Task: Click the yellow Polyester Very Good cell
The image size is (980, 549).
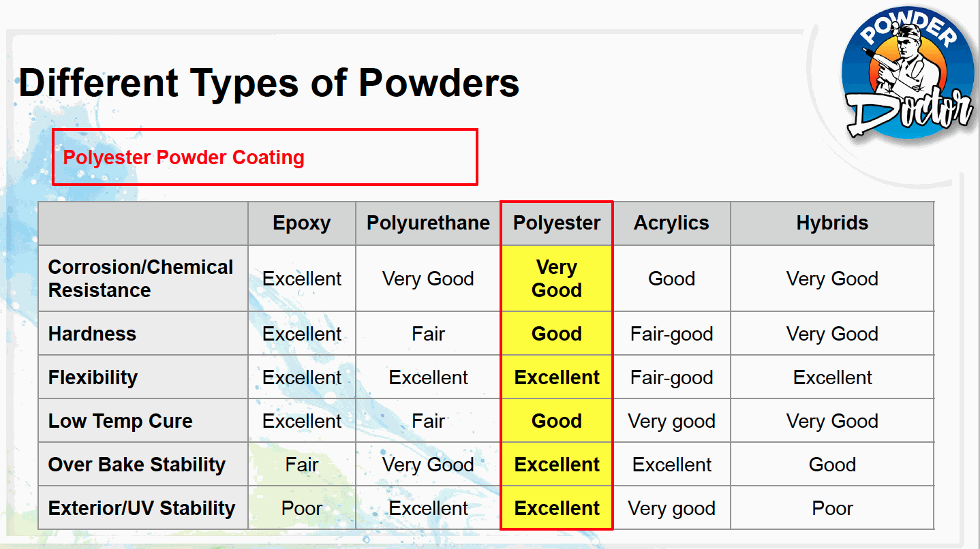Action: tap(557, 279)
